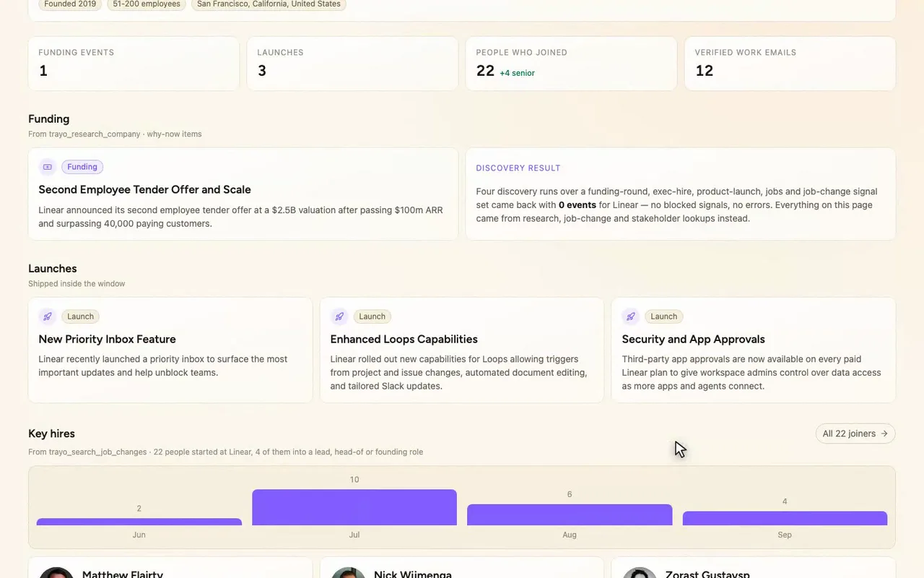Click the "Key hires" section heading
924x578 pixels.
(x=51, y=433)
